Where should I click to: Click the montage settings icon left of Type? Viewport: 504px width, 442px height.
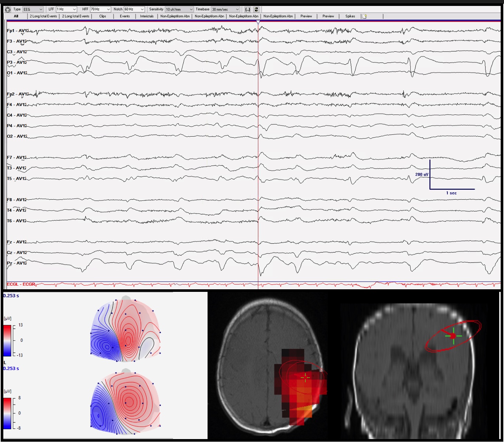[x=8, y=9]
